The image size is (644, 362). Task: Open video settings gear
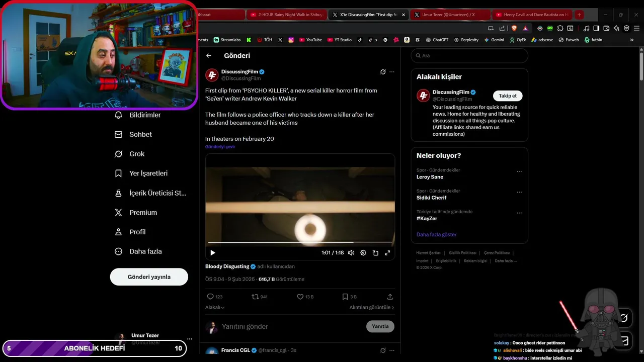pos(363,253)
